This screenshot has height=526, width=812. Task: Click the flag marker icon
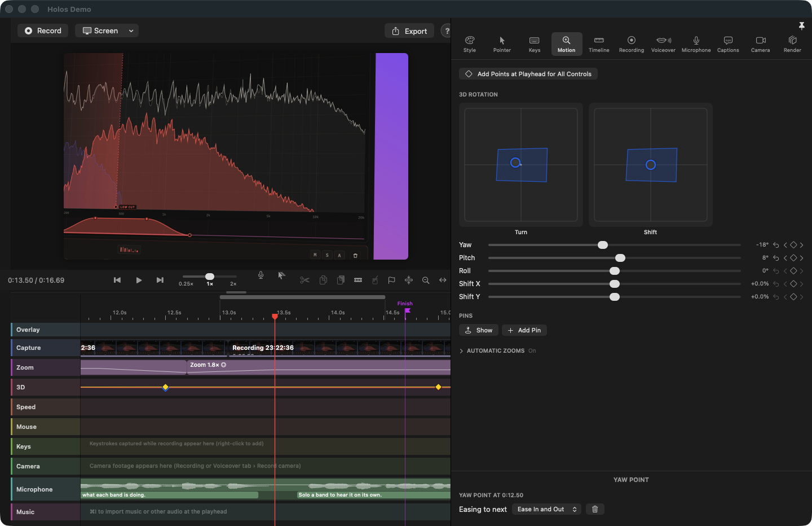392,280
